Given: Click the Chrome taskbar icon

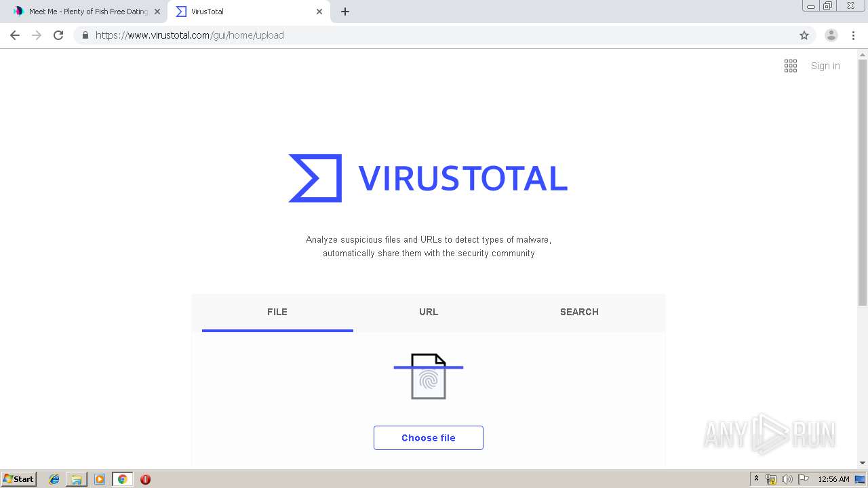Looking at the screenshot, I should click(122, 479).
